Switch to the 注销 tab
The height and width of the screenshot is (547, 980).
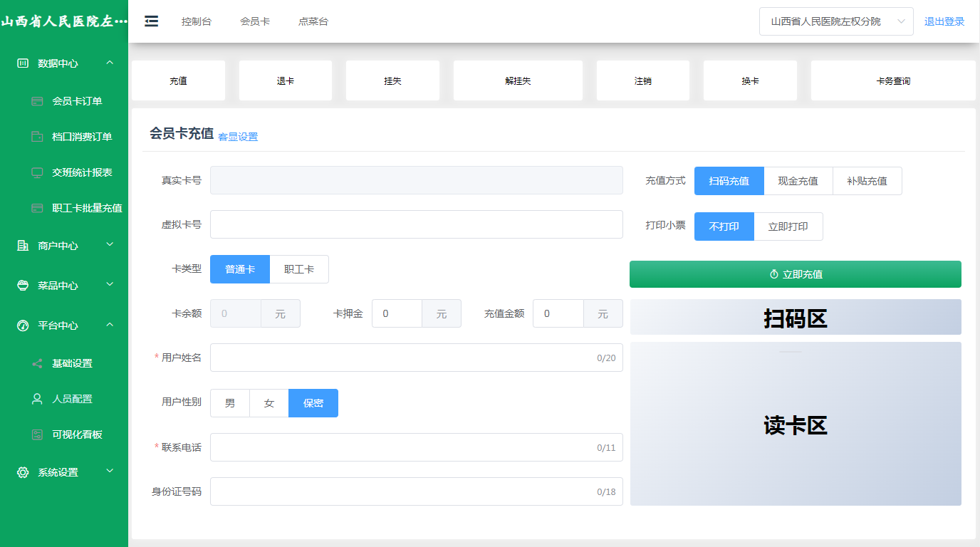[x=643, y=80]
